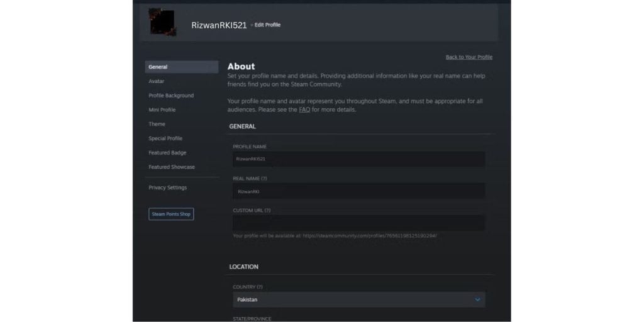The image size is (644, 322).
Task: Click into the Profile Name field
Action: 358,159
